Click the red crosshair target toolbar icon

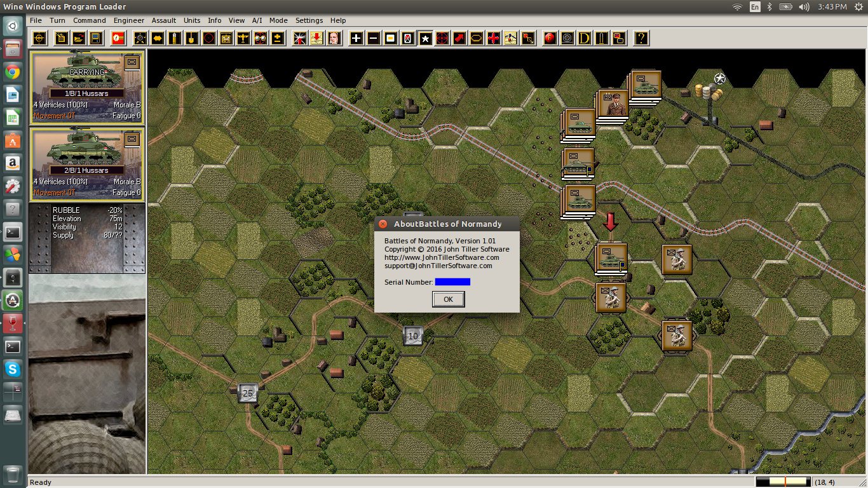point(442,38)
